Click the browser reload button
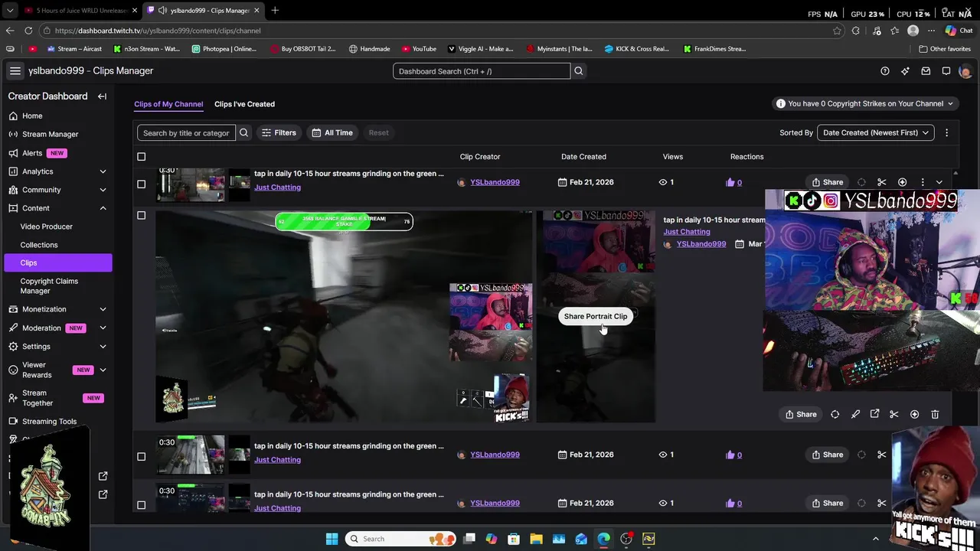This screenshot has width=980, height=551. point(28,31)
